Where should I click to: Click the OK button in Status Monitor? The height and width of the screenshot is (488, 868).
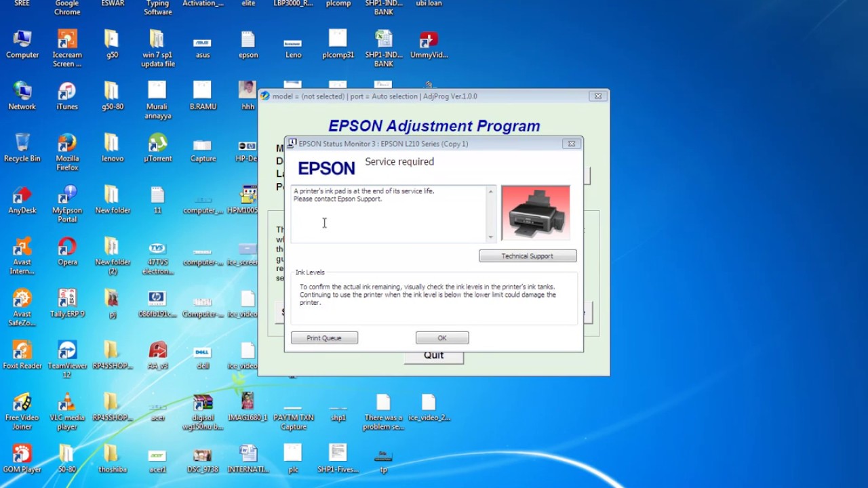pos(442,338)
